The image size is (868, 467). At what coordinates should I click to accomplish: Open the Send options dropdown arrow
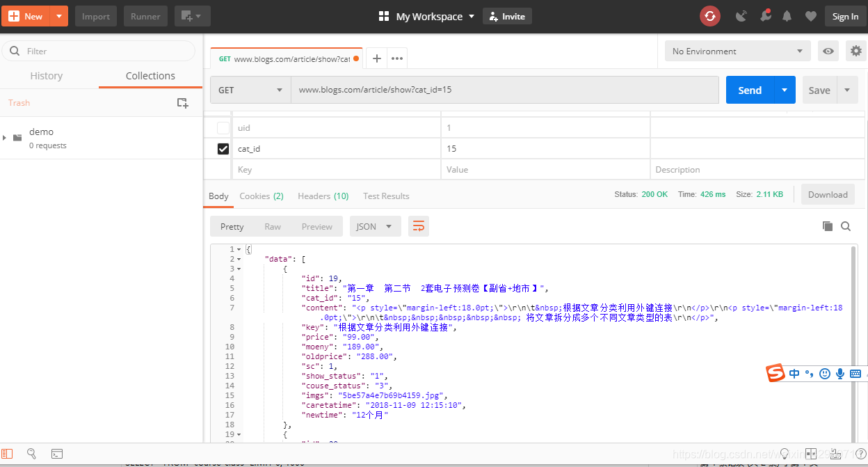tap(785, 90)
